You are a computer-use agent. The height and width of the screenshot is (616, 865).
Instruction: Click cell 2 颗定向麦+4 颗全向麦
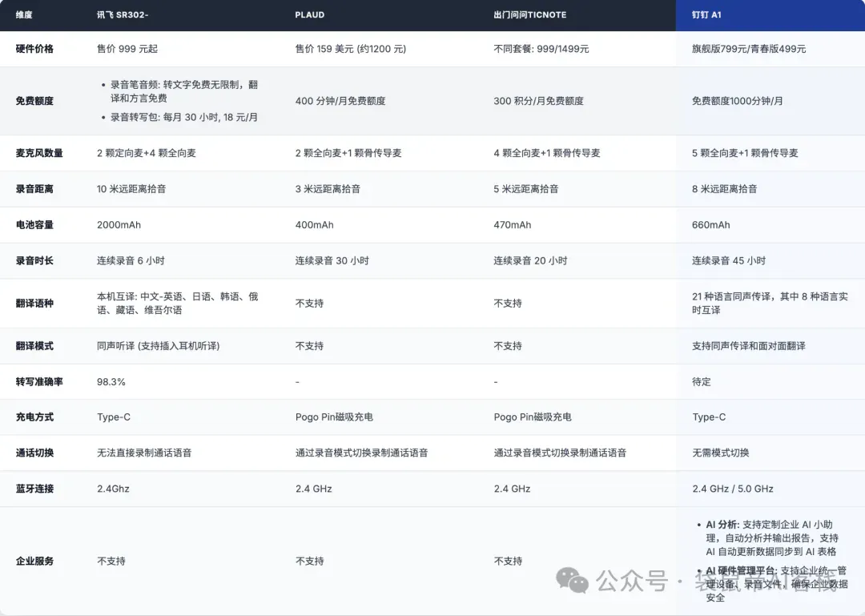click(147, 153)
